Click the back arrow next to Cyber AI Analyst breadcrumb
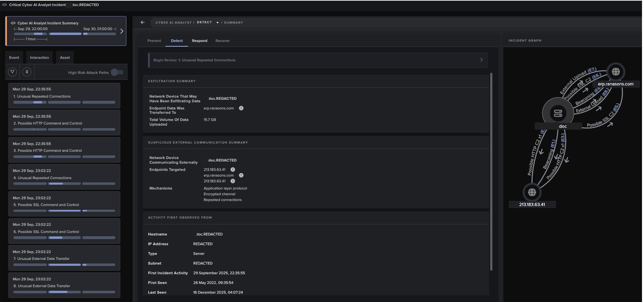This screenshot has width=644, height=302. [142, 22]
